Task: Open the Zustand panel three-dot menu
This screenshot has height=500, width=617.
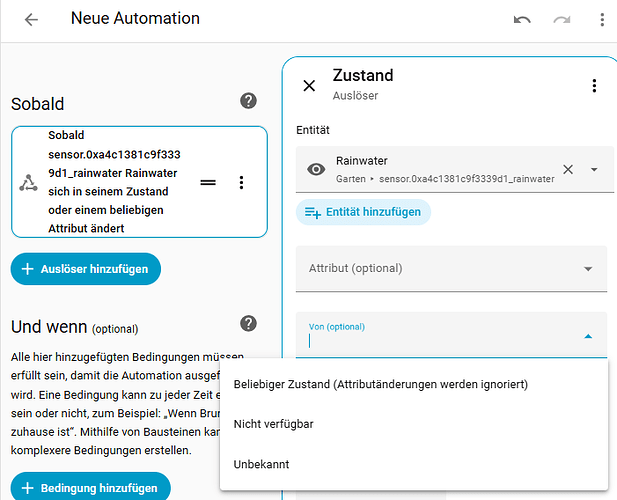Action: tap(594, 86)
